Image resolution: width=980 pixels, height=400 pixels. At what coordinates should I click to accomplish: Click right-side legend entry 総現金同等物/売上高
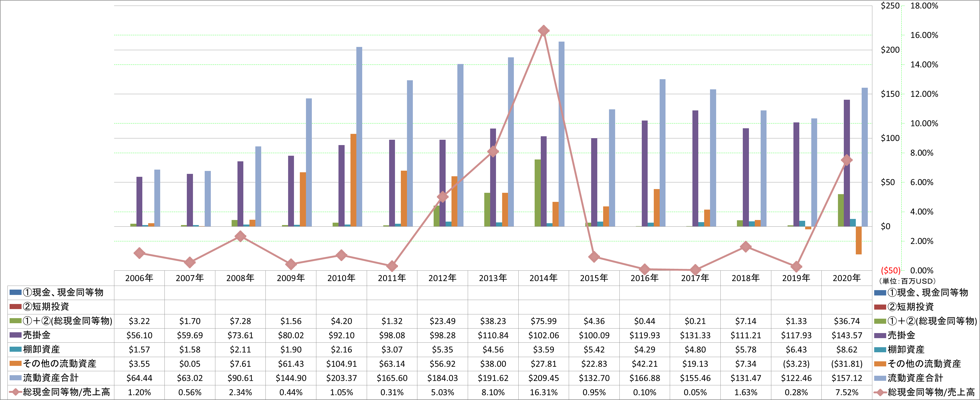[925, 392]
